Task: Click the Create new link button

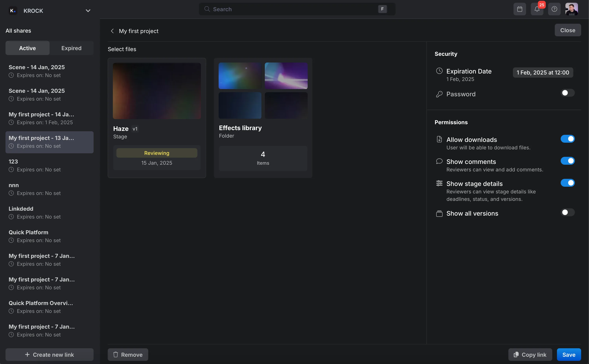Action: tap(49, 354)
